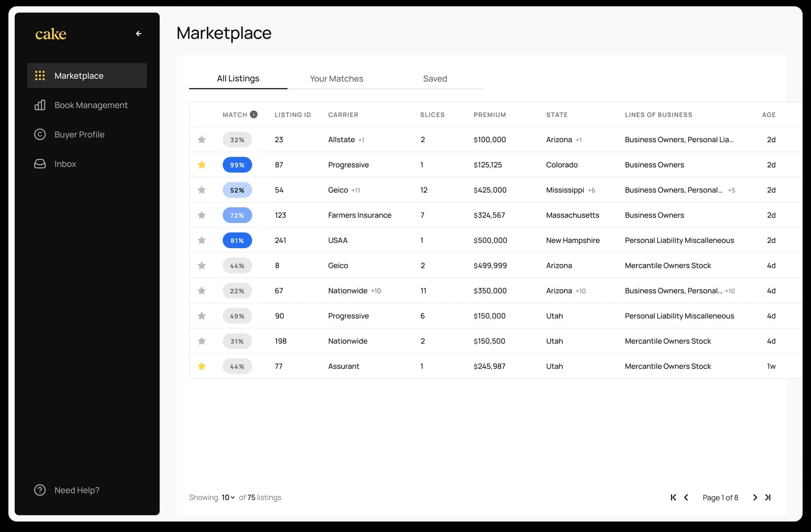Click the cake logo
811x532 pixels.
tap(51, 34)
